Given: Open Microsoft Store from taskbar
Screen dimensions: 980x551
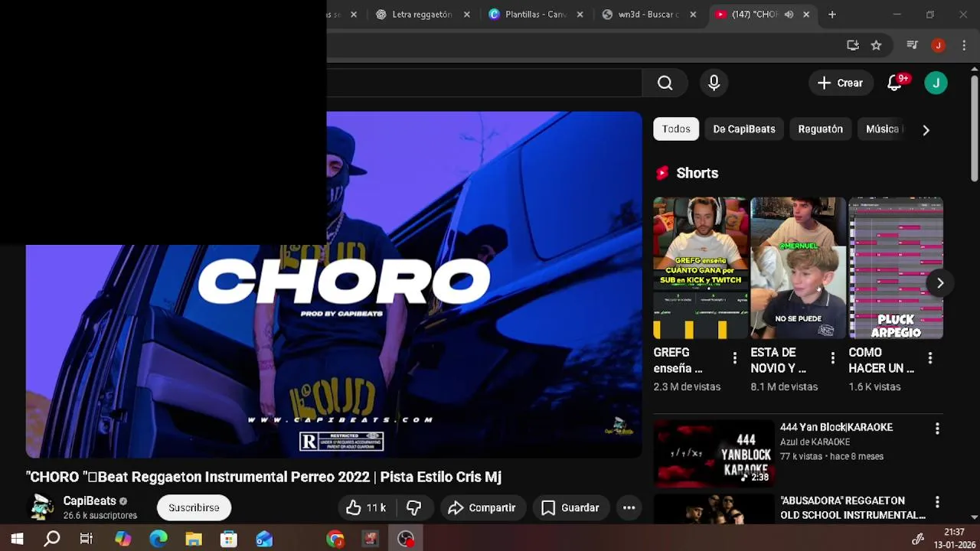Looking at the screenshot, I should (229, 539).
